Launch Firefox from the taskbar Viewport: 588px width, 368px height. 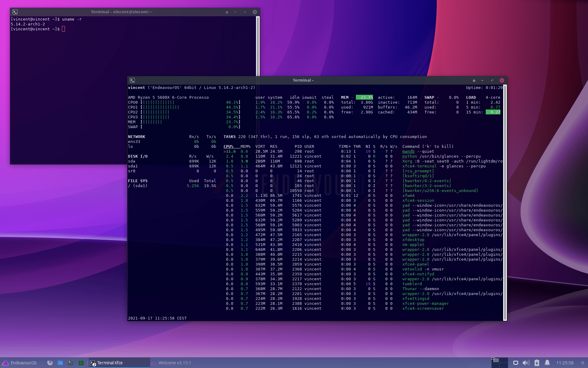(x=50, y=363)
